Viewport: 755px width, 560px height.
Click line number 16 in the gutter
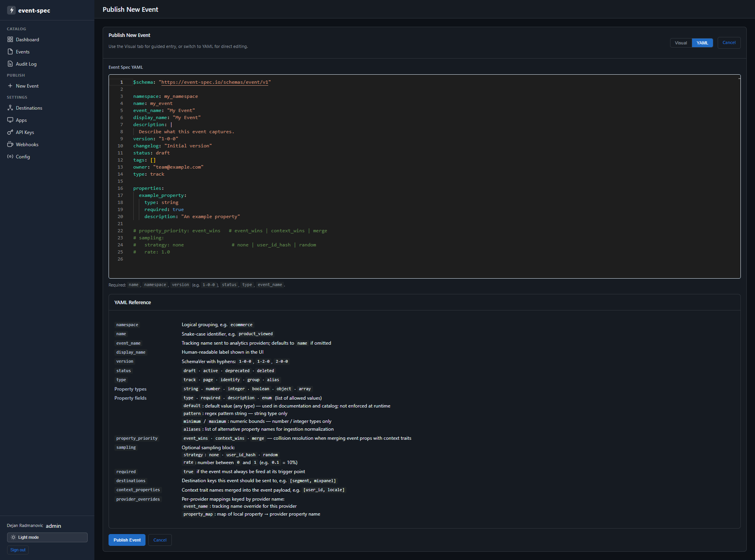[x=120, y=188]
